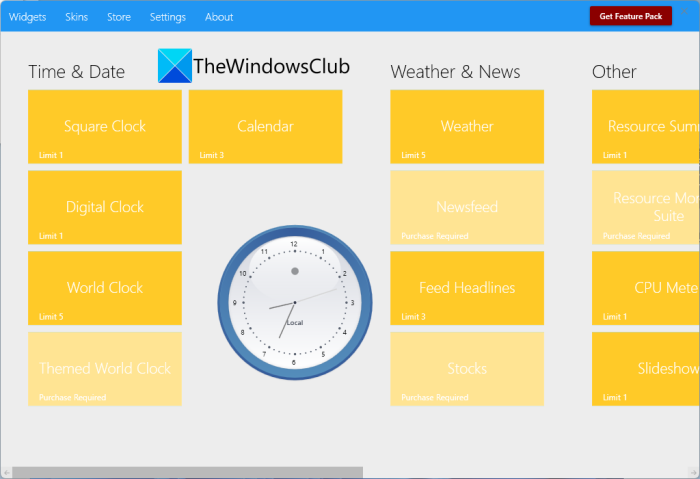Close the widget launcher window
Image resolution: width=700 pixels, height=479 pixels.
[x=684, y=11]
